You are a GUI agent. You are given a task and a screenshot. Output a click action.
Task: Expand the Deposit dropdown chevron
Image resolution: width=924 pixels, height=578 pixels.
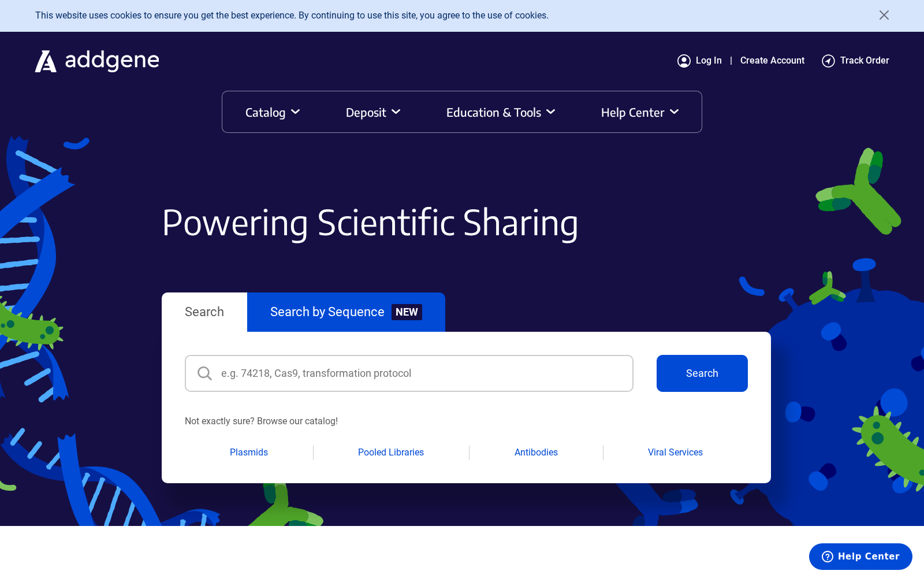pyautogui.click(x=396, y=112)
